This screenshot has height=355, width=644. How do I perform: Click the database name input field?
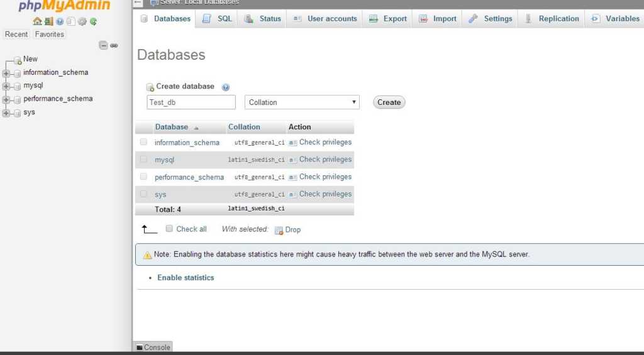pos(191,102)
